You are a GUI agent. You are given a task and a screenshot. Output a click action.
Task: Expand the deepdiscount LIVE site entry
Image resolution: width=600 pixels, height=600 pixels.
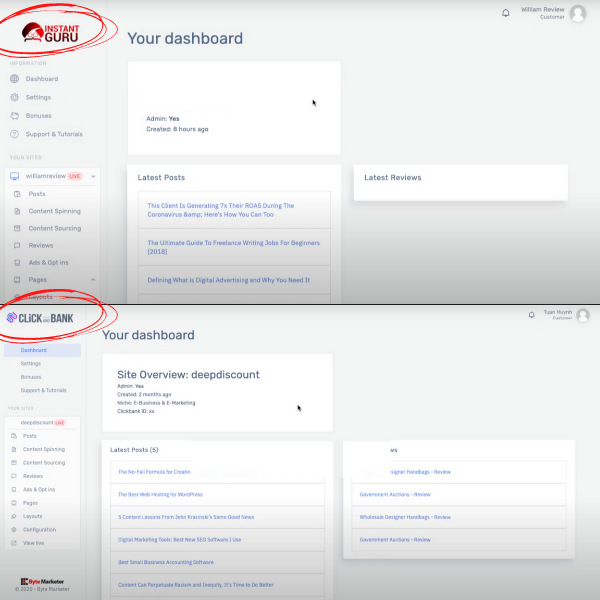click(x=43, y=422)
